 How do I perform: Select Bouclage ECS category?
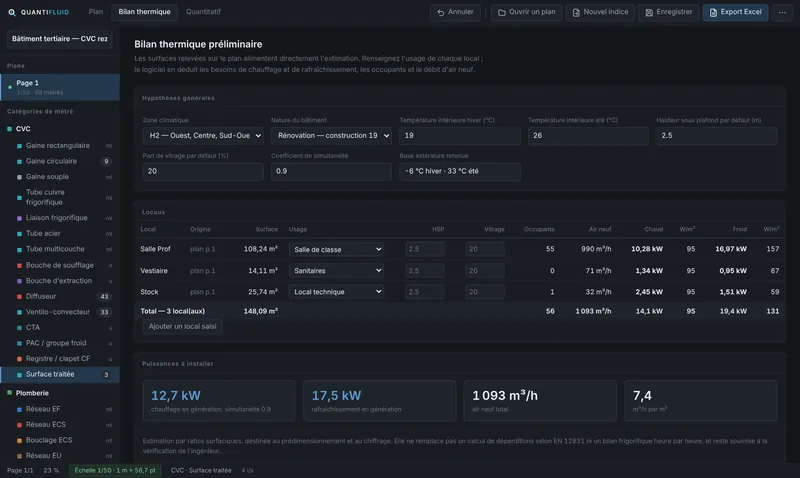60,440
